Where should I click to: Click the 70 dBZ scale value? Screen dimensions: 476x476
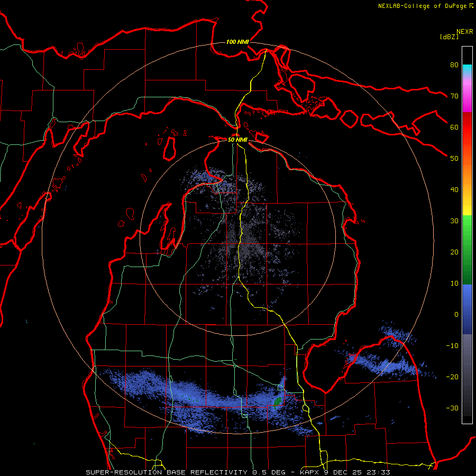454,96
